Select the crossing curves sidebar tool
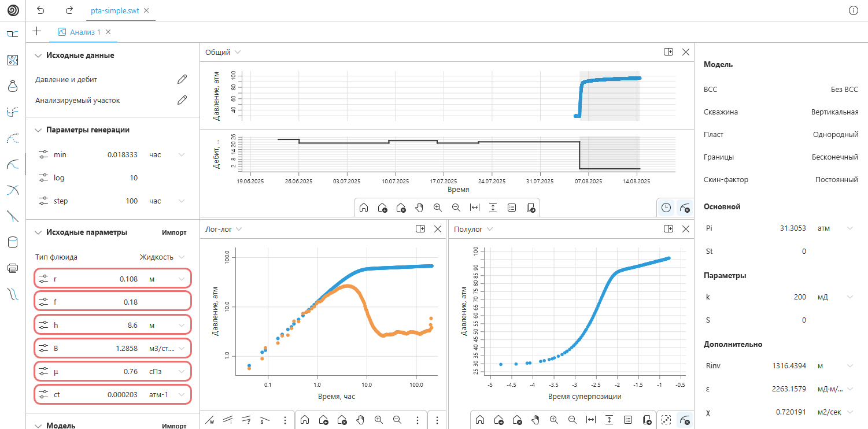Image resolution: width=868 pixels, height=429 pixels. pyautogui.click(x=13, y=190)
